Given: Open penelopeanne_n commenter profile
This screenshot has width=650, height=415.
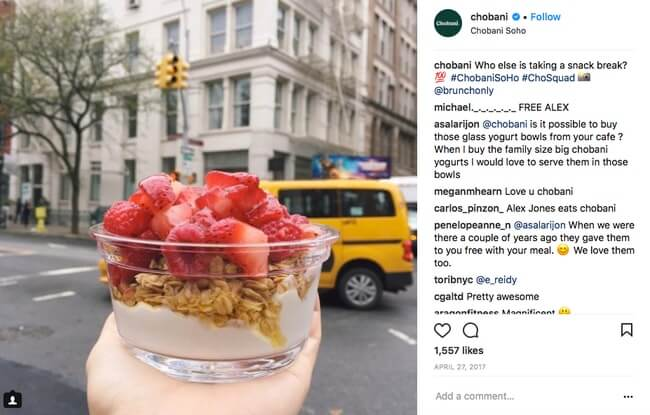Looking at the screenshot, I should coord(472,225).
